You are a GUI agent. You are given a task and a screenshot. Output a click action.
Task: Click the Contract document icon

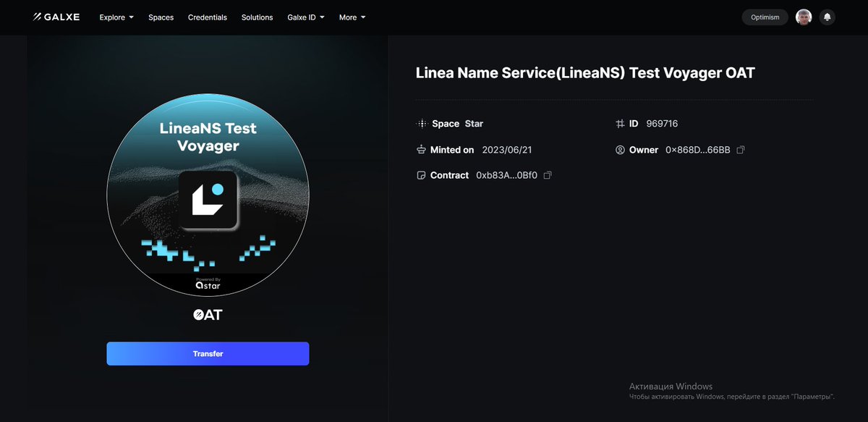(x=422, y=175)
